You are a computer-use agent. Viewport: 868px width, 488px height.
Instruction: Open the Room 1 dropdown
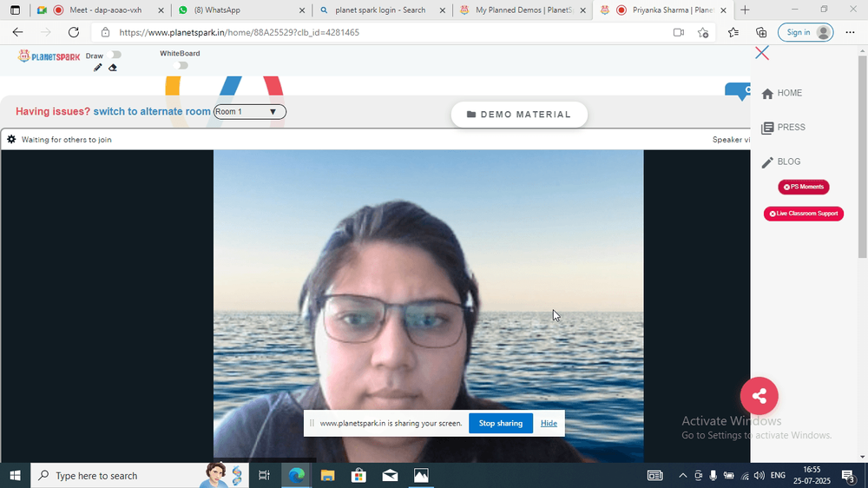click(250, 112)
